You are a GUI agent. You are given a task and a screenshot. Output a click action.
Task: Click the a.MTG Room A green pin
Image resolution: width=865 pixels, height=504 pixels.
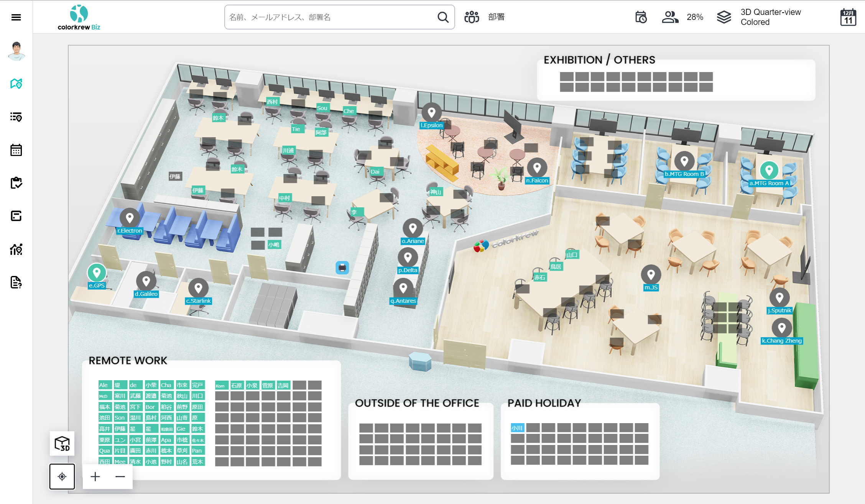[x=769, y=170]
